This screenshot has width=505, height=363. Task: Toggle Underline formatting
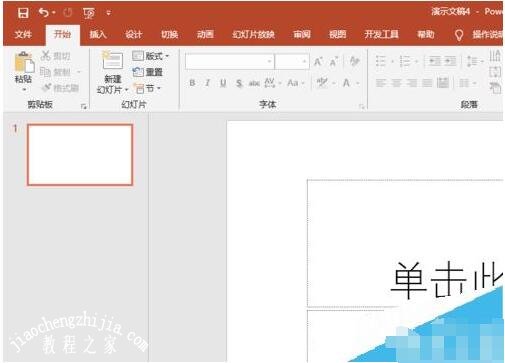pos(223,83)
